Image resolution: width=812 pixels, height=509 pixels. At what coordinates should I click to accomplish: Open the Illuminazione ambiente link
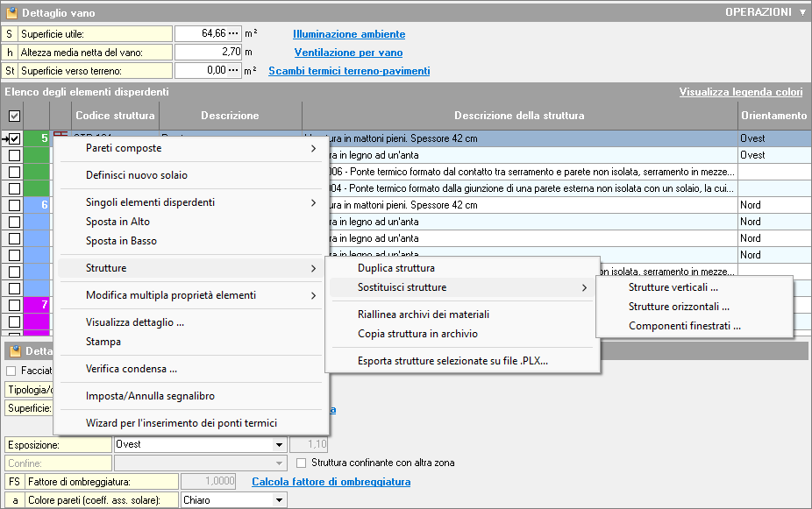pyautogui.click(x=349, y=34)
